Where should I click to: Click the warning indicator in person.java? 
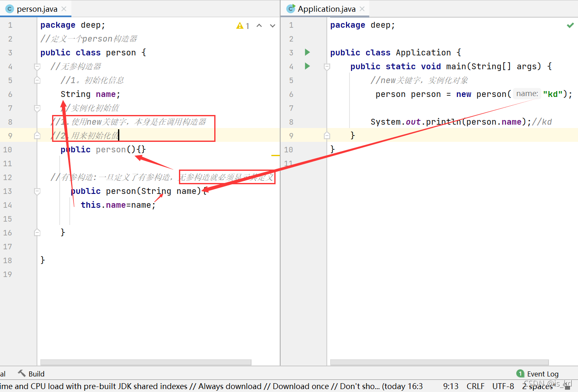(x=243, y=26)
